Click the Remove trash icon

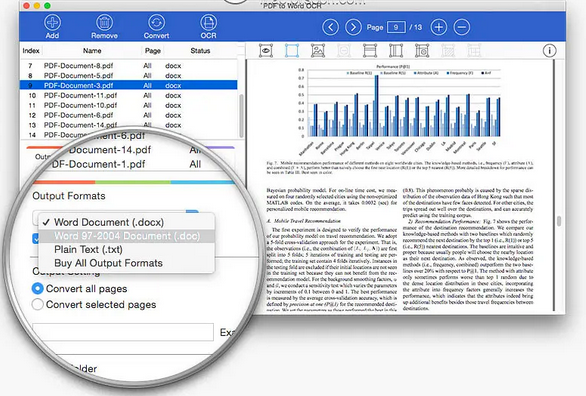[104, 22]
